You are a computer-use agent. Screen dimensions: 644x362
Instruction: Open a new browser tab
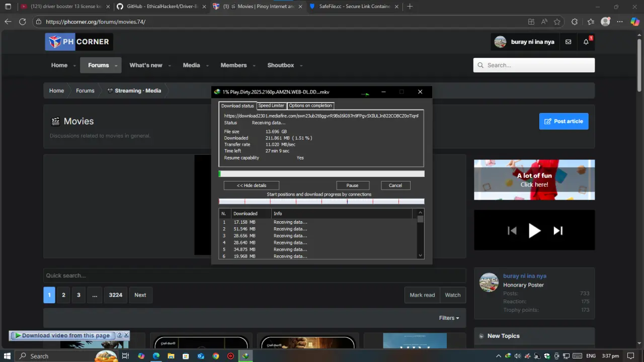pyautogui.click(x=410, y=7)
